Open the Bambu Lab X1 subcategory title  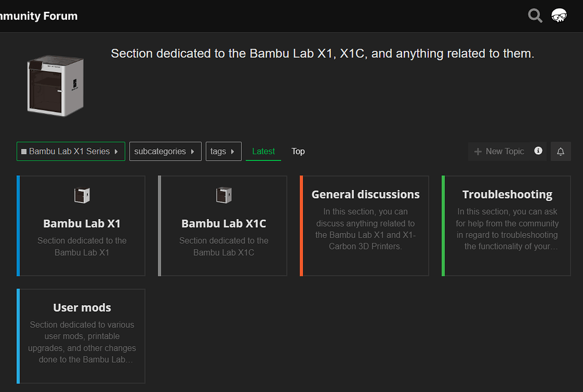[x=82, y=224]
